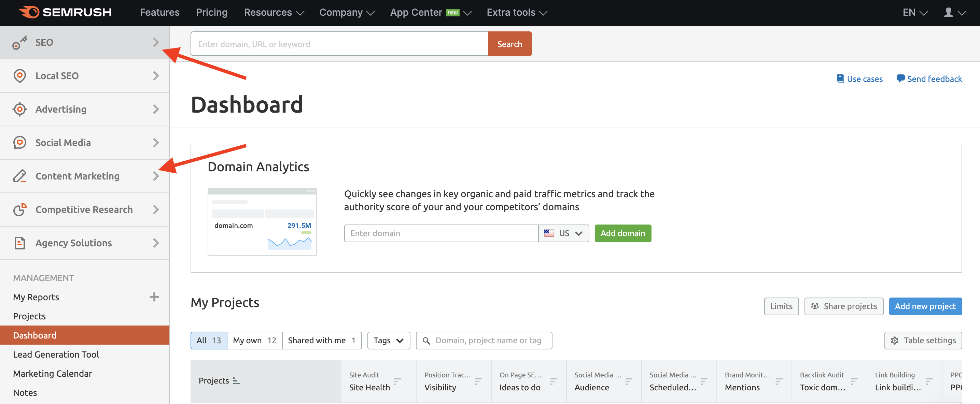
Task: Go to Pricing in top navigation
Action: [211, 13]
